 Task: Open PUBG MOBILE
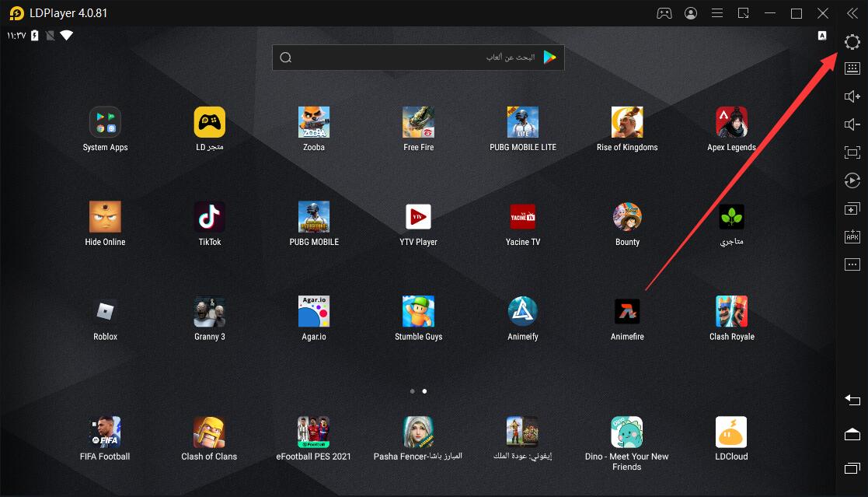314,217
